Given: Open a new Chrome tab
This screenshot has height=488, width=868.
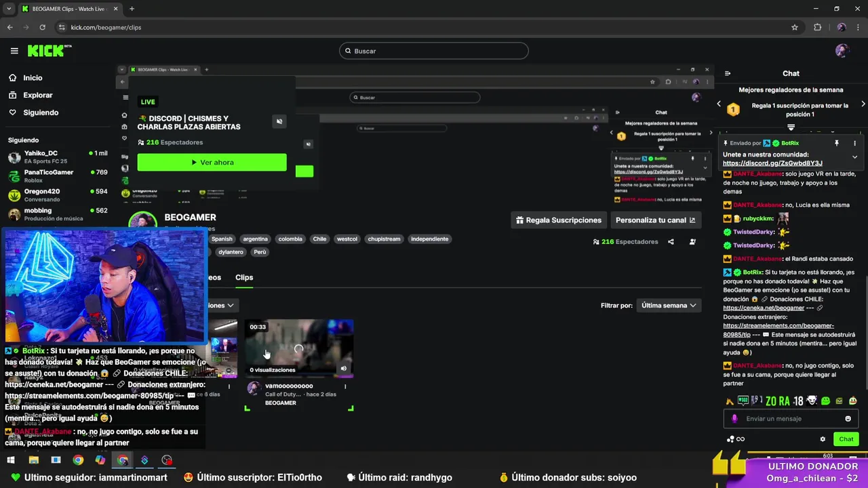Looking at the screenshot, I should click(x=132, y=9).
